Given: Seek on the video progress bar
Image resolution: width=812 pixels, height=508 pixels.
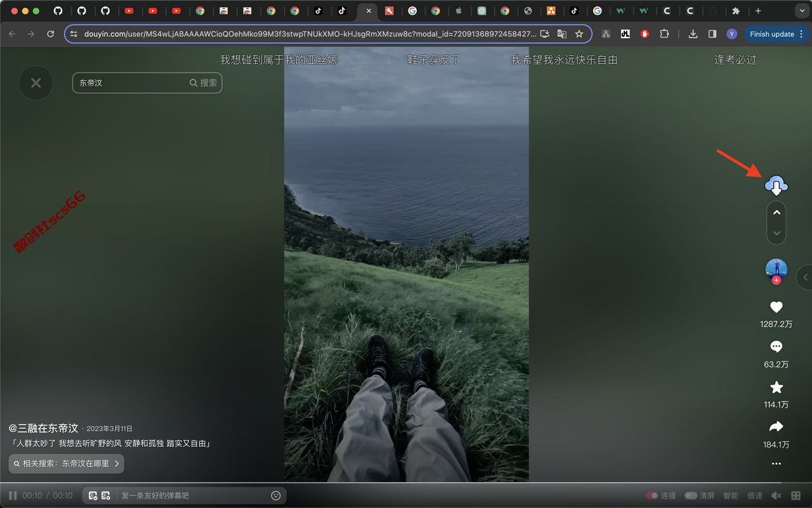Looking at the screenshot, I should [406, 483].
